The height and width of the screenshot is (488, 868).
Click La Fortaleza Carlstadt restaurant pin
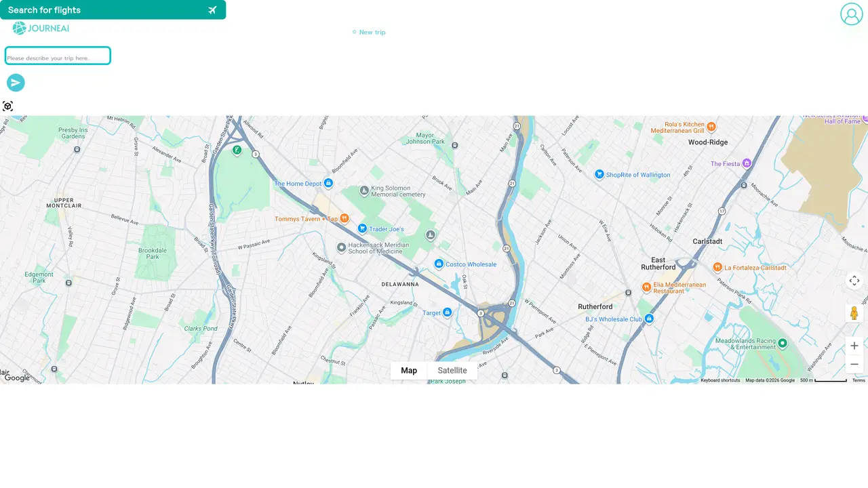click(x=717, y=267)
